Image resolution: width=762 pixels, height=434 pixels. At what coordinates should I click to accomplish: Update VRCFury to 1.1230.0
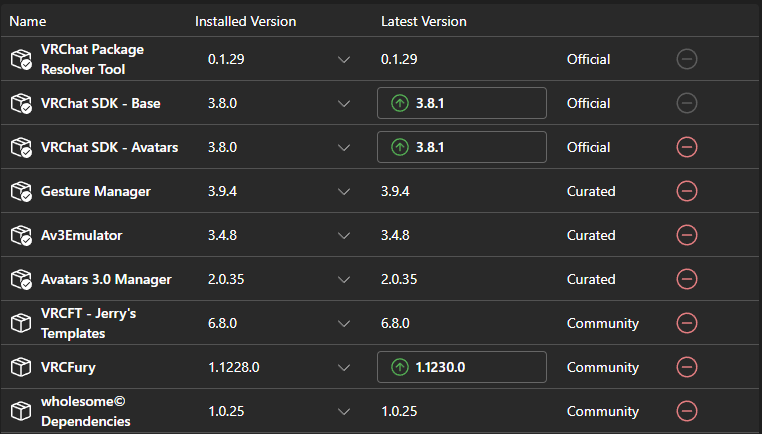[461, 367]
